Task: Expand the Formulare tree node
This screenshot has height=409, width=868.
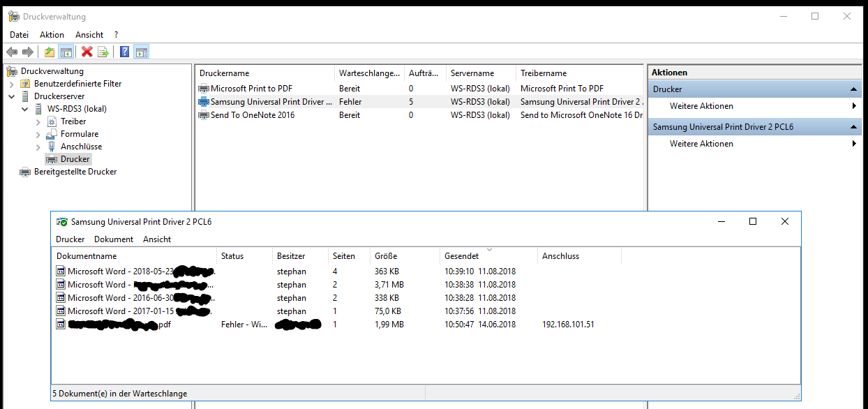Action: point(38,134)
